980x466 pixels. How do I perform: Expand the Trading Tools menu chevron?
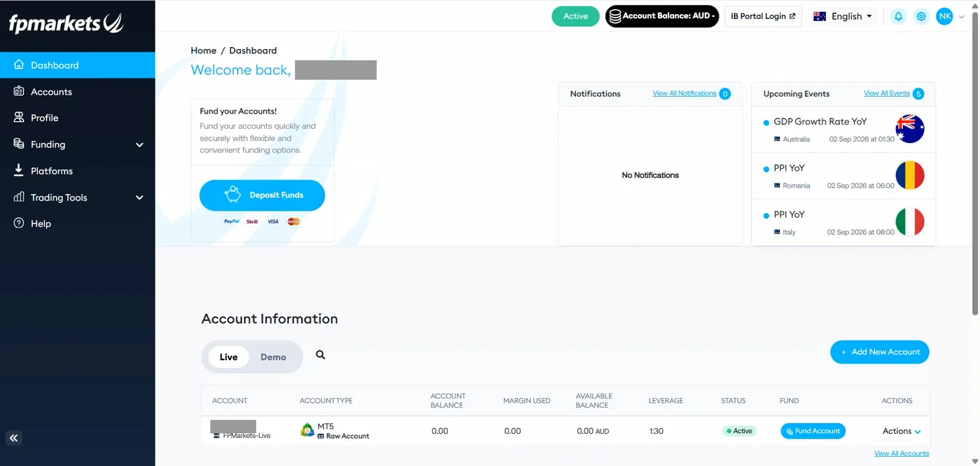(x=139, y=198)
